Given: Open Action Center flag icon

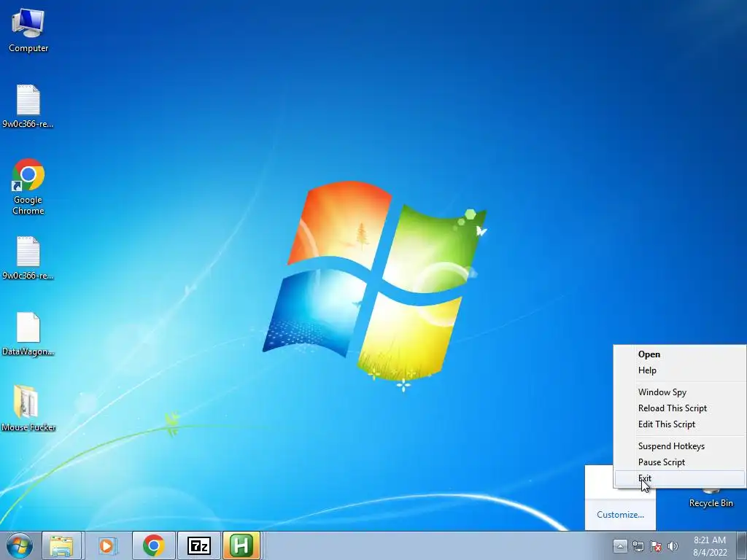Looking at the screenshot, I should pyautogui.click(x=656, y=546).
